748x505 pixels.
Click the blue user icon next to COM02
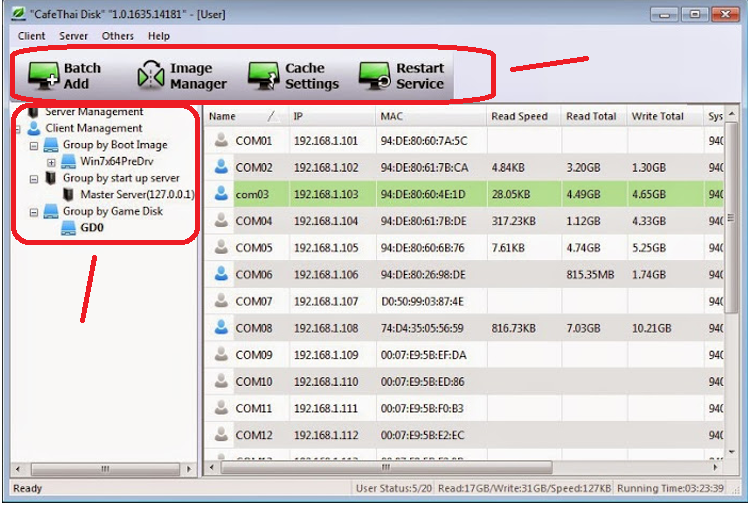pyautogui.click(x=221, y=167)
